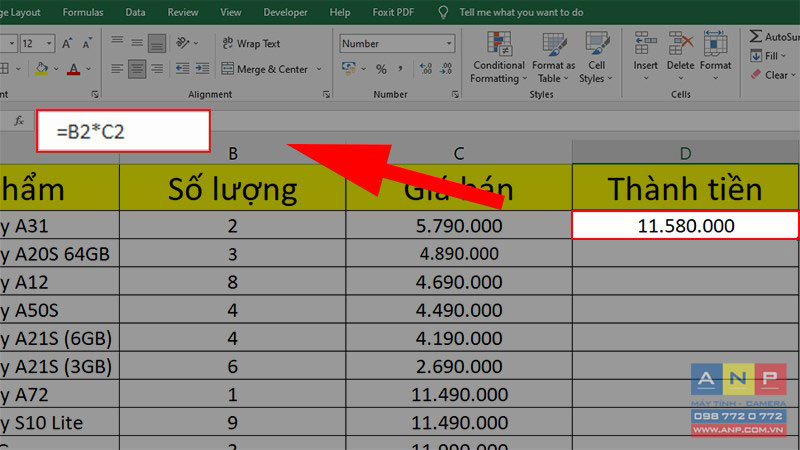Select quantity cell 9 in S10 Lite row

(233, 422)
